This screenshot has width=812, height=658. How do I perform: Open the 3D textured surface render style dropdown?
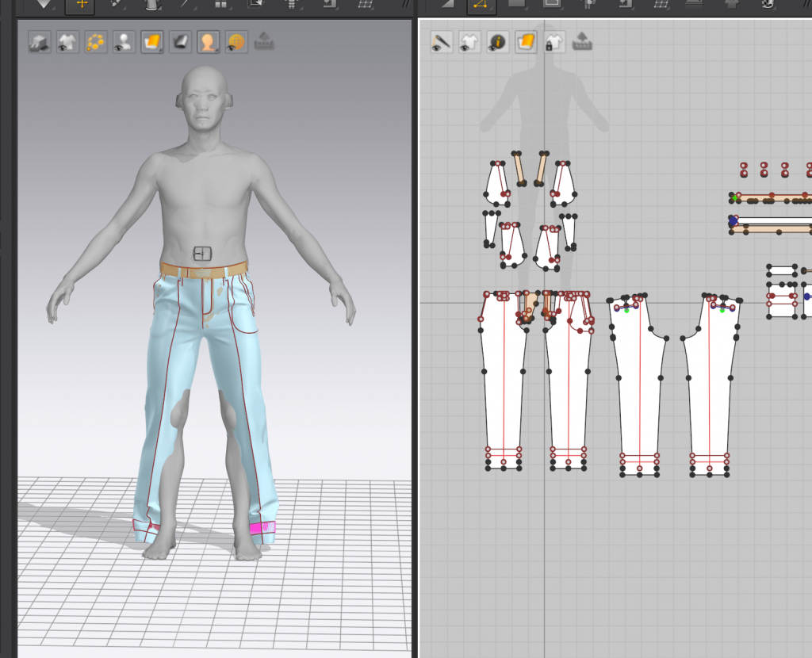(152, 42)
